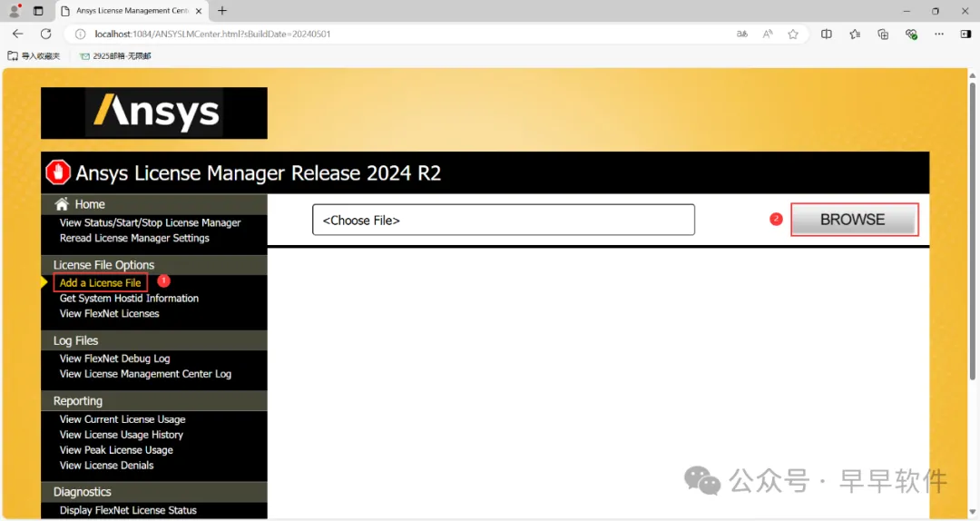Refresh the current page
Viewport: 980px width, 521px height.
coord(45,34)
